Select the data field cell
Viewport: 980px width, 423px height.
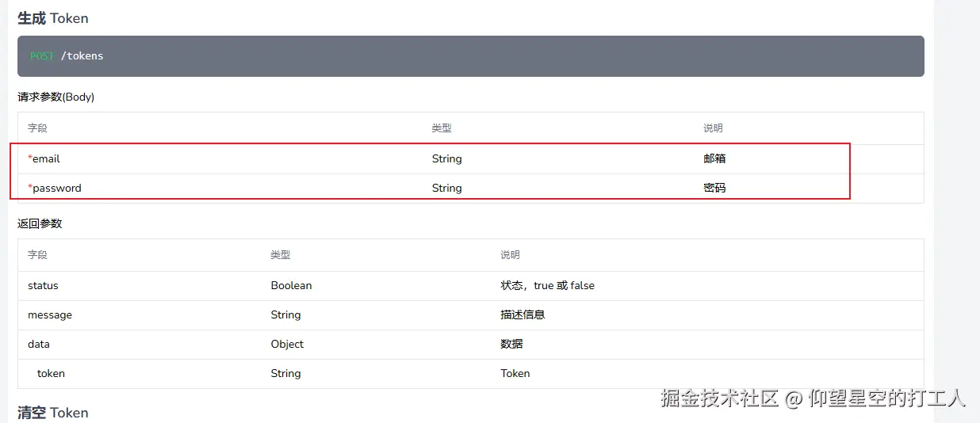tap(39, 344)
